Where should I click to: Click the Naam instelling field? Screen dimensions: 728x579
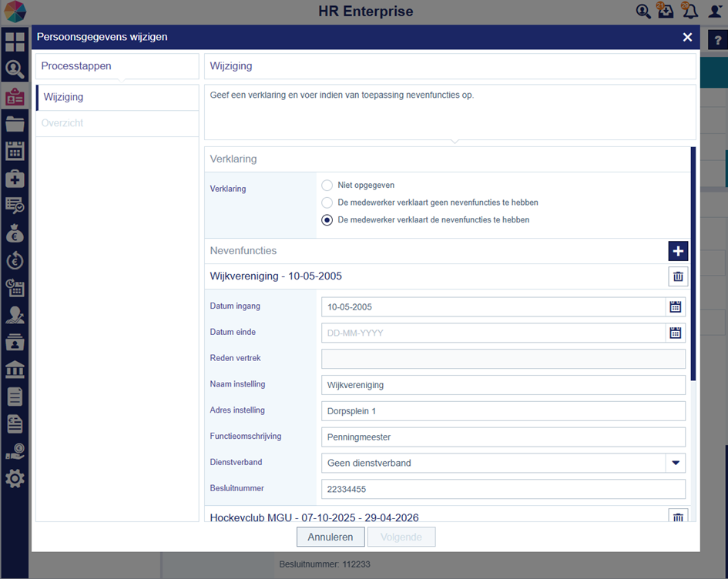tap(503, 385)
